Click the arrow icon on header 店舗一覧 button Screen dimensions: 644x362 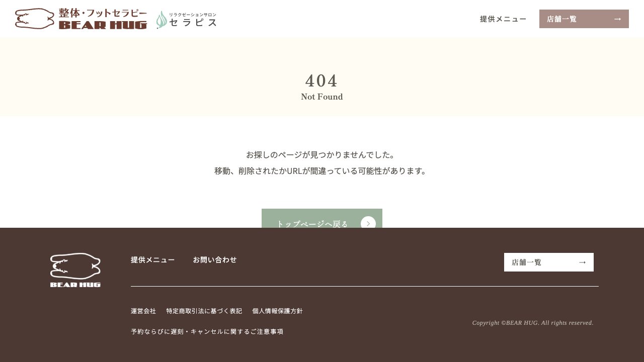[617, 19]
